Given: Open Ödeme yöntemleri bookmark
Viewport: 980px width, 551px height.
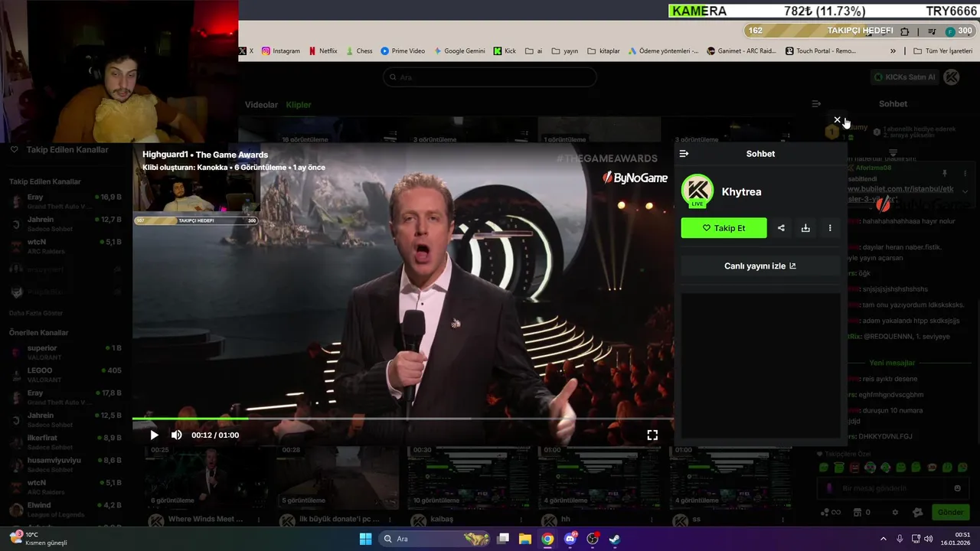Looking at the screenshot, I should click(663, 51).
